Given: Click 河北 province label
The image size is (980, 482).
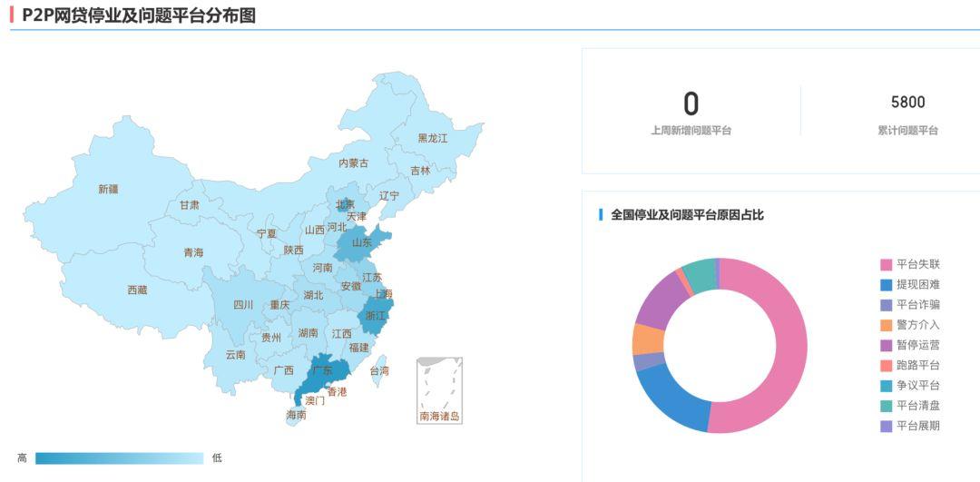Looking at the screenshot, I should [337, 227].
